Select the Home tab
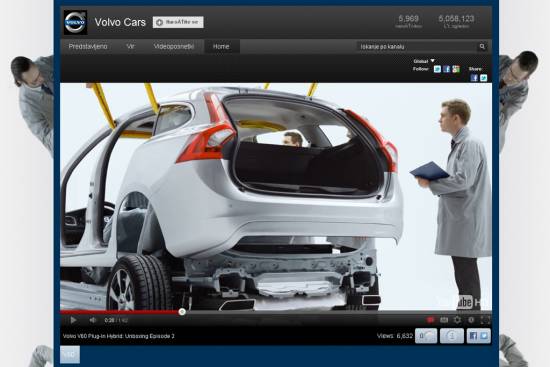550x367 pixels. [x=221, y=46]
